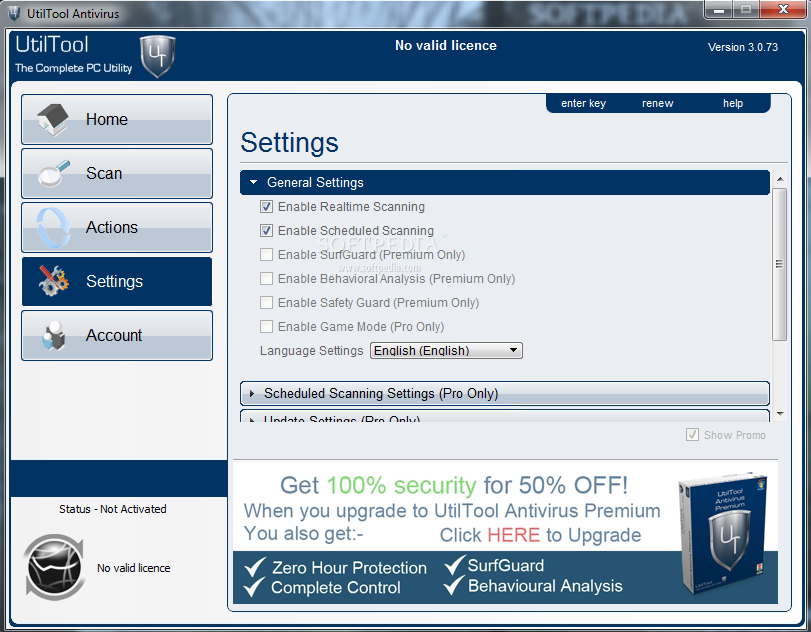Expand Scheduled Scanning Settings (Pro Only)
The height and width of the screenshot is (632, 811).
(x=504, y=394)
